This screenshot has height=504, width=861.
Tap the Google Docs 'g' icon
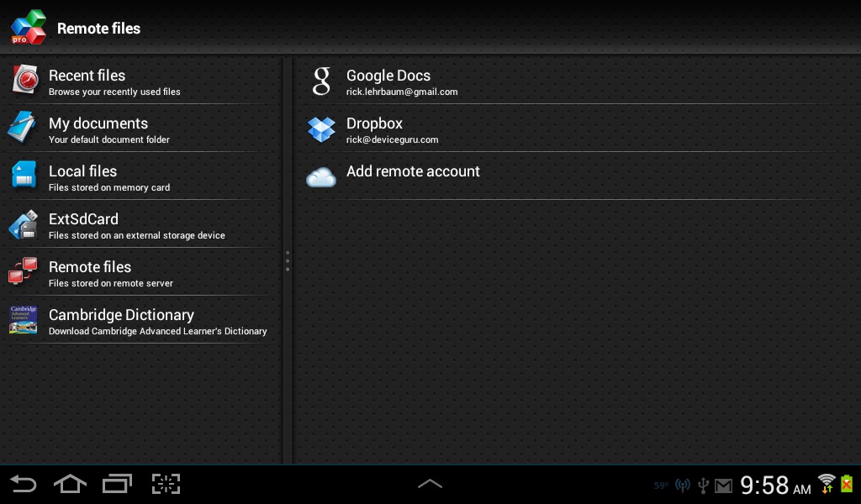tap(321, 81)
